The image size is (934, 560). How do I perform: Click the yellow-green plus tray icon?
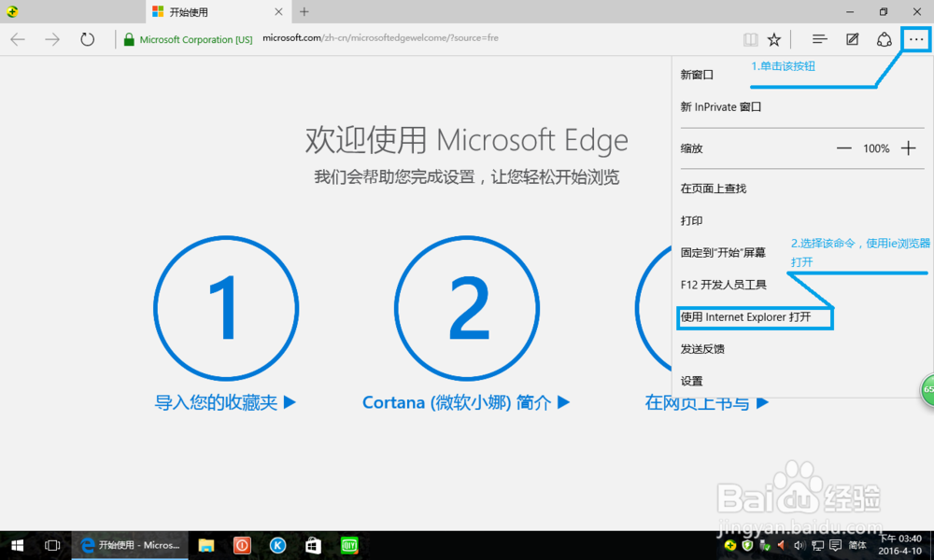tap(729, 545)
